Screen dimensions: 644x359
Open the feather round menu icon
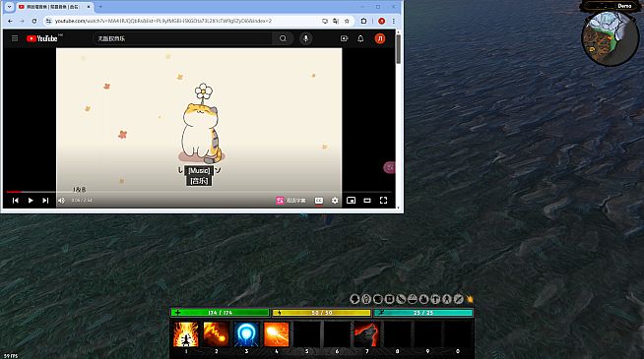[x=401, y=299]
